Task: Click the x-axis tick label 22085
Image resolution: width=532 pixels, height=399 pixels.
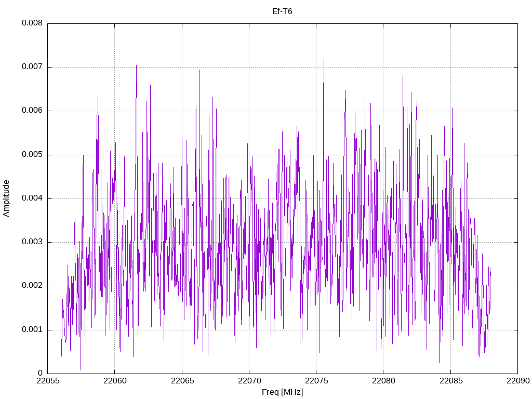Action: 450,381
